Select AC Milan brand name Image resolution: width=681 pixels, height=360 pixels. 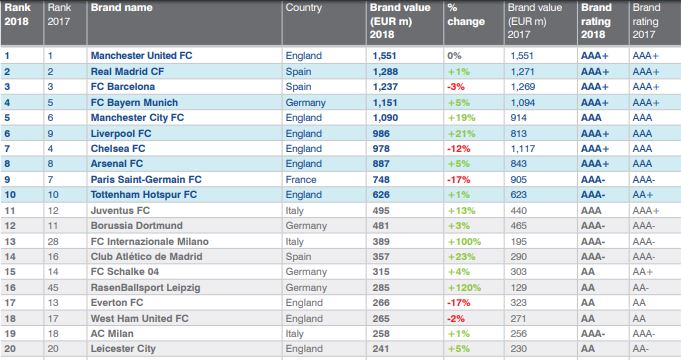(112, 334)
